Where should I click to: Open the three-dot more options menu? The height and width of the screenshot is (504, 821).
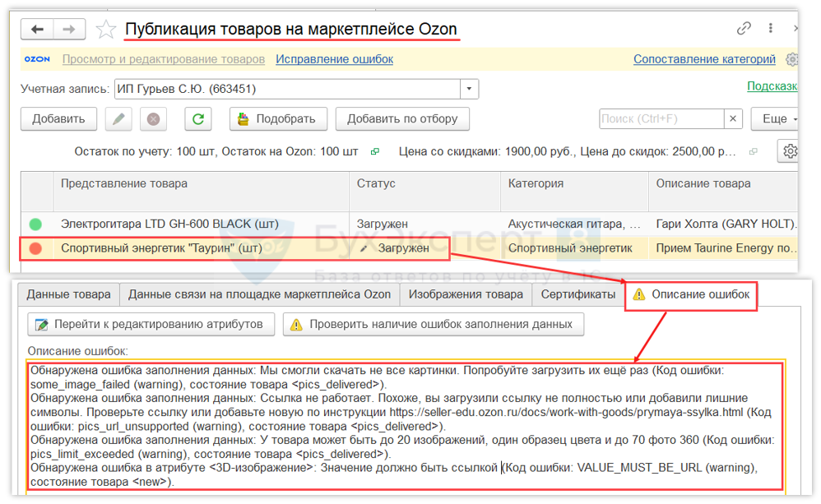click(770, 28)
